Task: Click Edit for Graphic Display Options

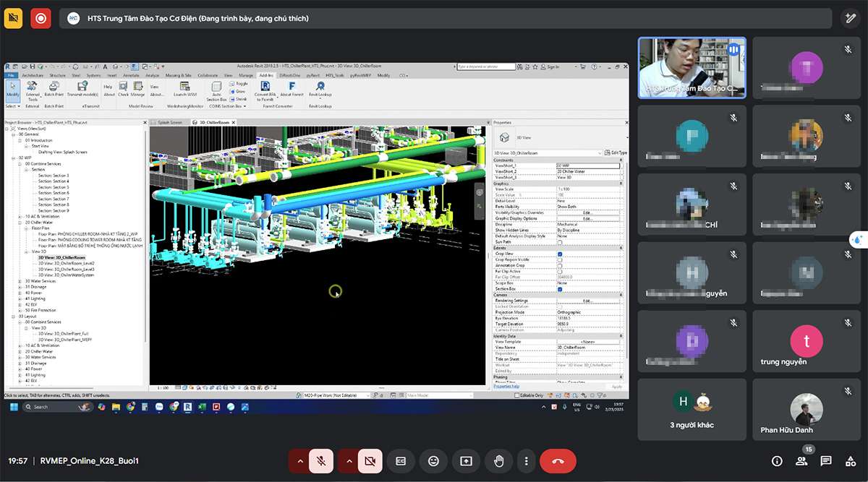Action: (587, 219)
